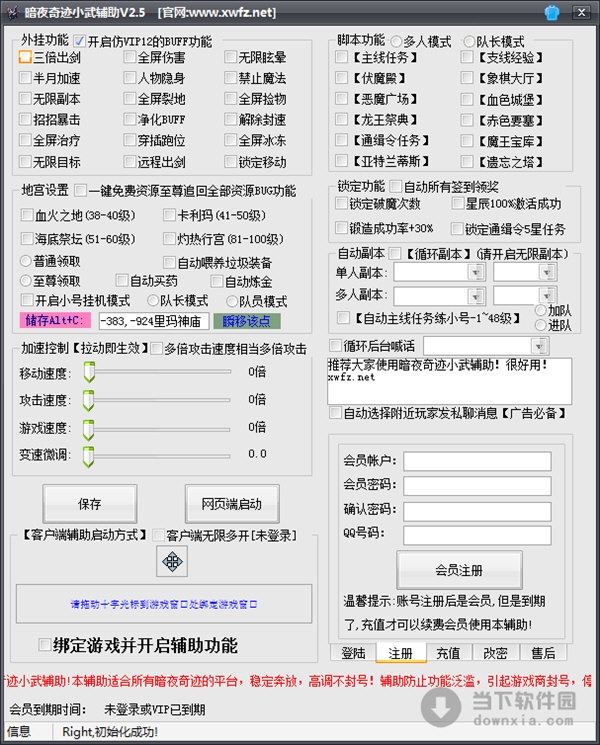The height and width of the screenshot is (745, 600).
Task: Check 多倍攻击速度相当多倍攻击 option
Action: [156, 348]
